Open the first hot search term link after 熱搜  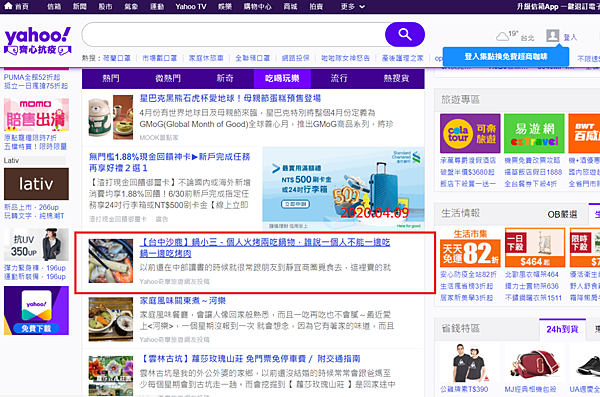tap(116, 58)
